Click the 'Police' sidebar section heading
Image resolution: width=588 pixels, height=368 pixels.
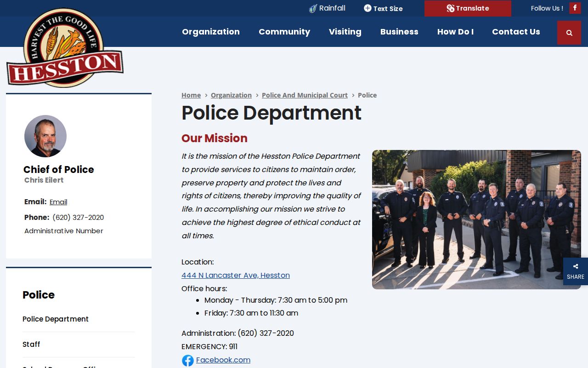coord(39,295)
